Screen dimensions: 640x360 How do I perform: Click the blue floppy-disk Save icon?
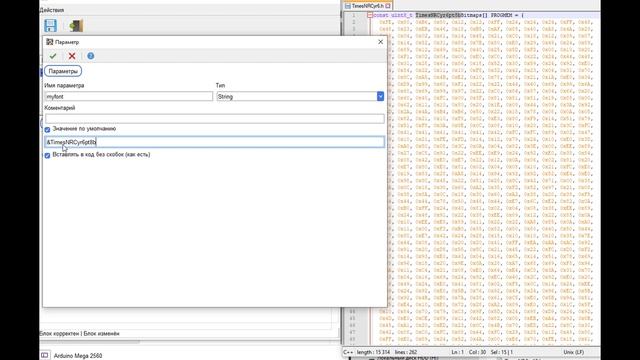click(51, 25)
